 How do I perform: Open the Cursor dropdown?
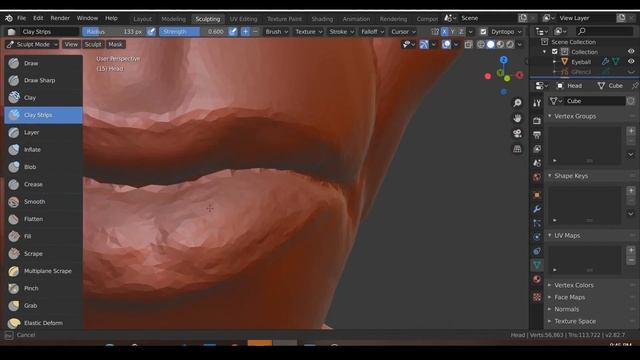click(403, 31)
